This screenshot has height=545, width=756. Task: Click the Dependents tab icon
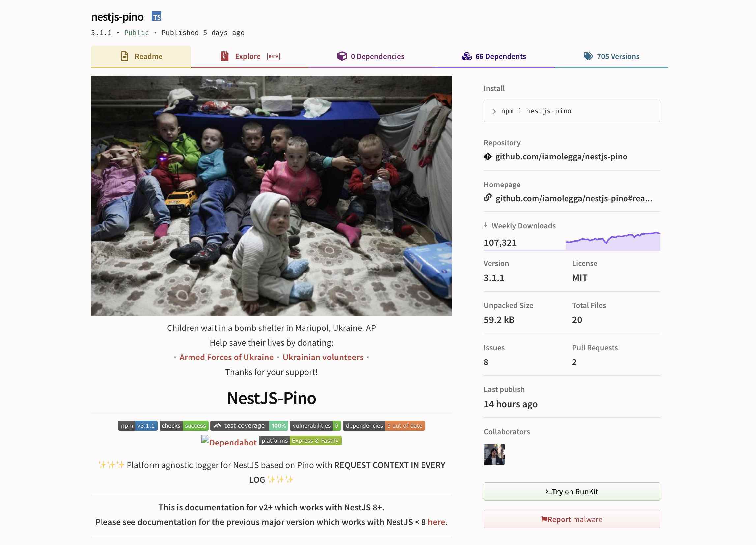[x=467, y=56]
